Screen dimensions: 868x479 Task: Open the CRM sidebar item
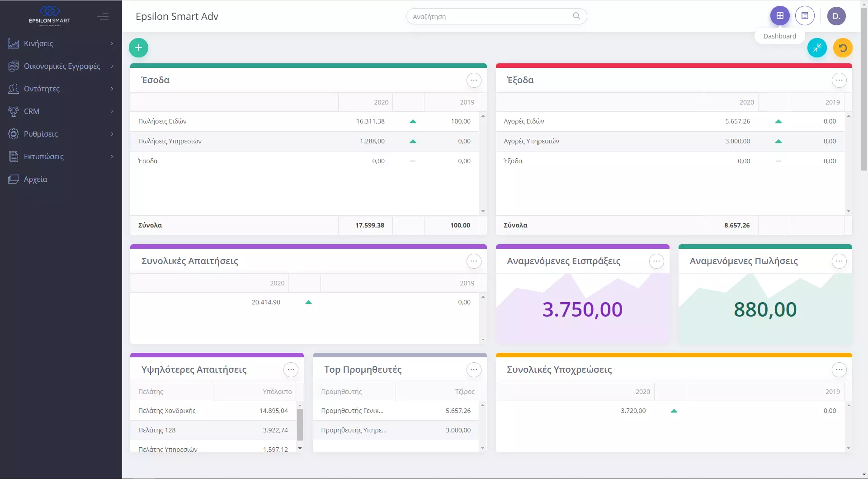point(61,111)
